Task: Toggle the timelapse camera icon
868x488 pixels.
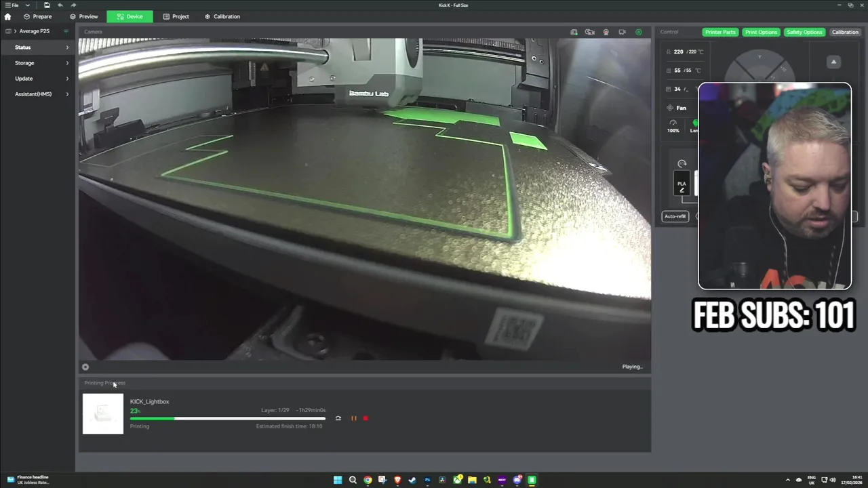Action: (x=590, y=32)
